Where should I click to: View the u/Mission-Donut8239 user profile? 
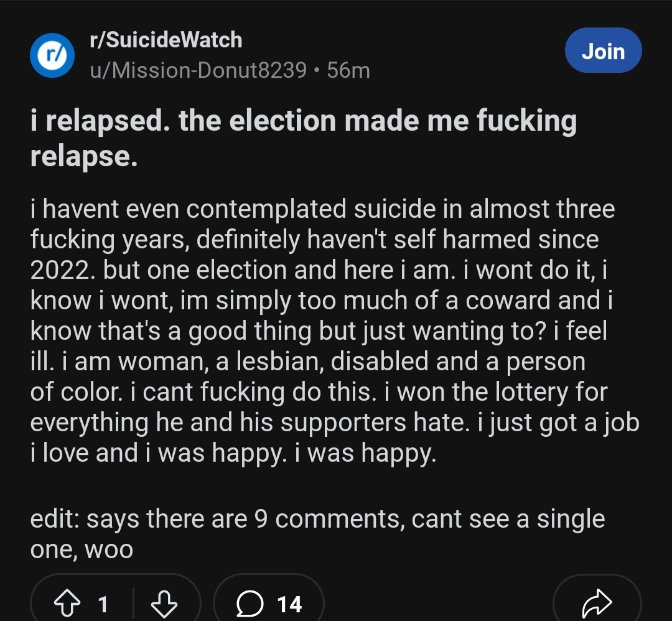[x=198, y=70]
